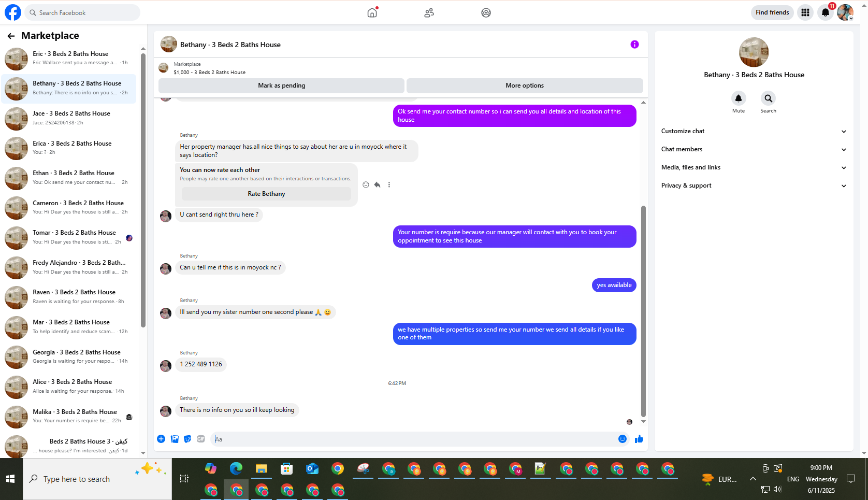Expand Media, files and links section

click(x=754, y=167)
